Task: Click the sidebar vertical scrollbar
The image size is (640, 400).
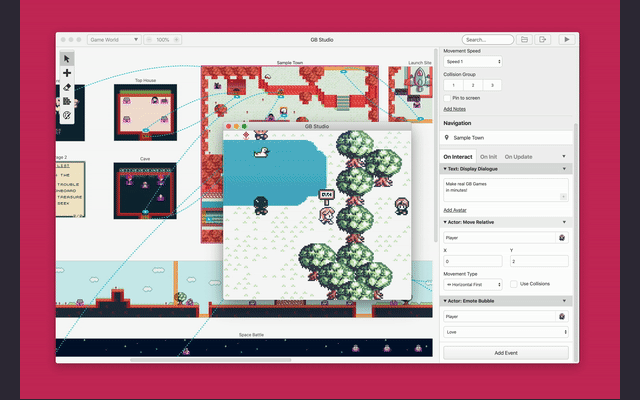Action: click(x=576, y=242)
